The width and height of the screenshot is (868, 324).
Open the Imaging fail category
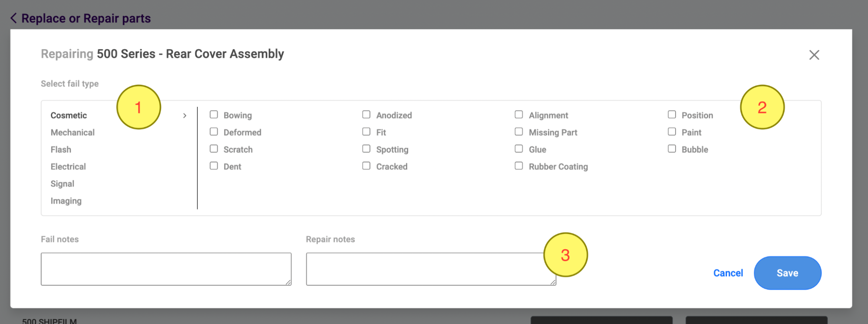pos(66,201)
